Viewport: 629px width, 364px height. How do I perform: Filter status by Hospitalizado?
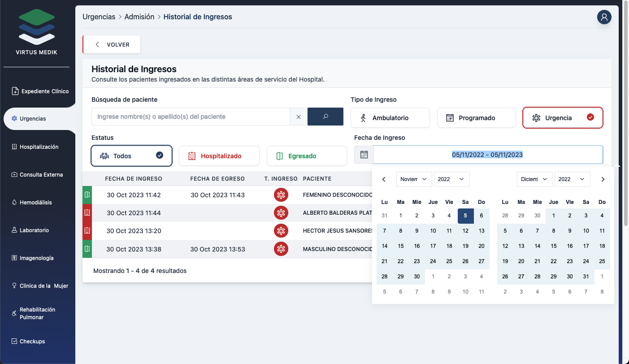(219, 156)
